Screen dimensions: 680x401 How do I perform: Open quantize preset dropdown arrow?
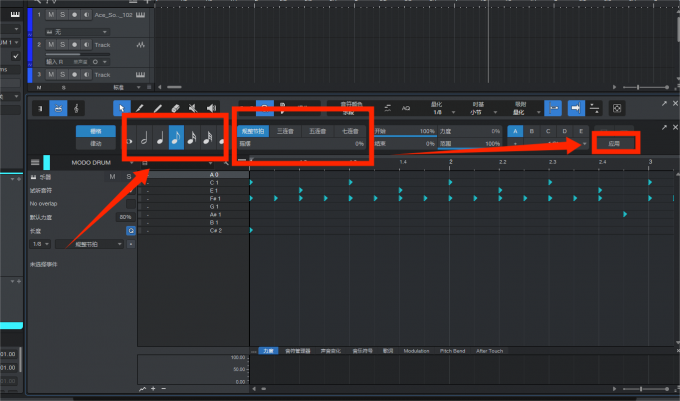tap(585, 143)
